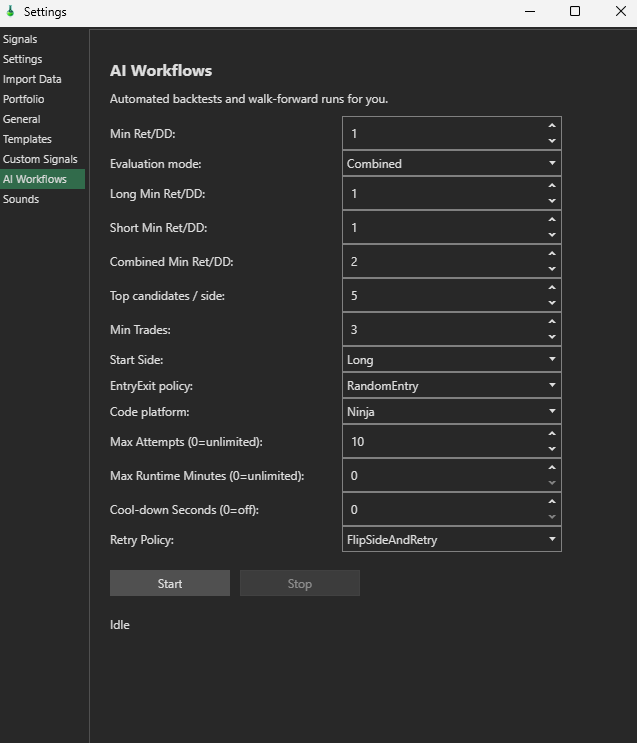This screenshot has width=637, height=743.
Task: Click the Stop button
Action: pyautogui.click(x=300, y=583)
